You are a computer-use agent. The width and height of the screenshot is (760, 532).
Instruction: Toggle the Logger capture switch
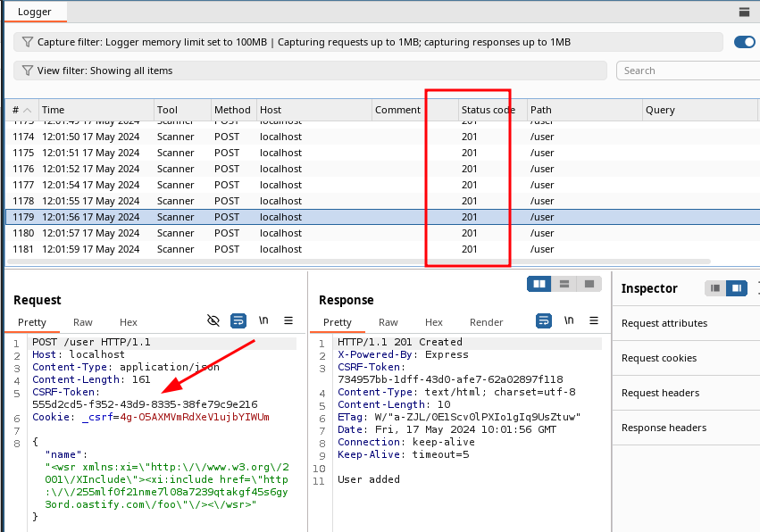745,42
